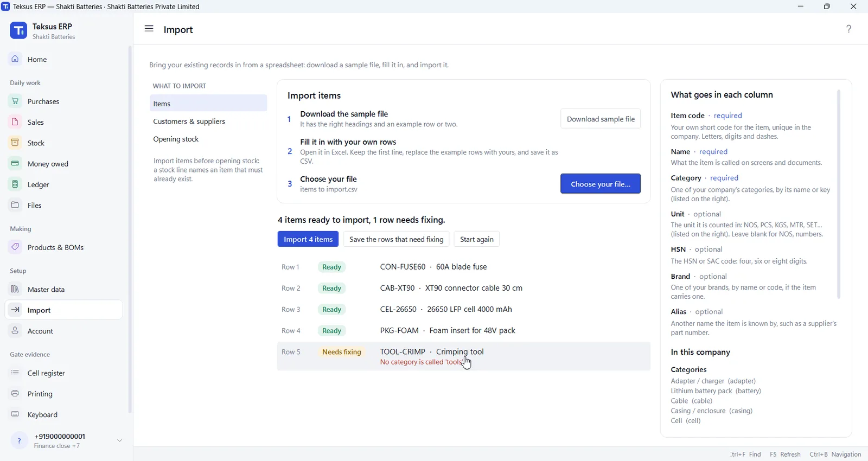Viewport: 868px width, 461px height.
Task: Click the Needs fixing status badge
Action: pos(342,352)
